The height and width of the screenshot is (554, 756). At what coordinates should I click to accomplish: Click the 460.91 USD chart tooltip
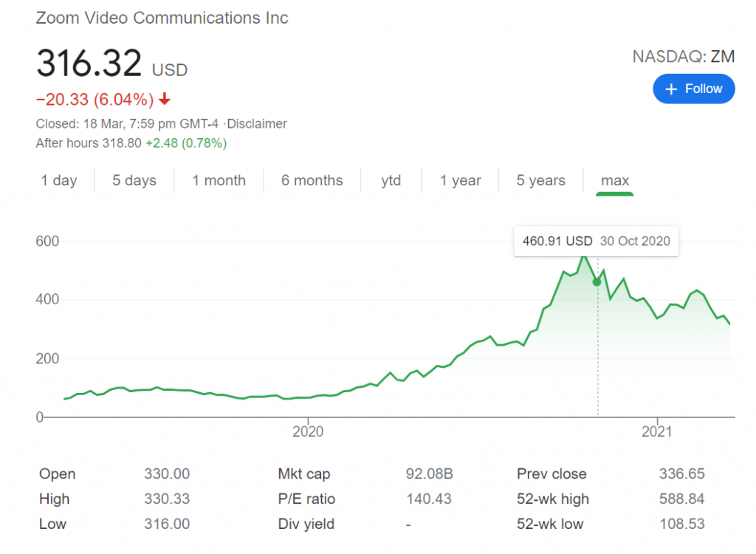pyautogui.click(x=597, y=241)
